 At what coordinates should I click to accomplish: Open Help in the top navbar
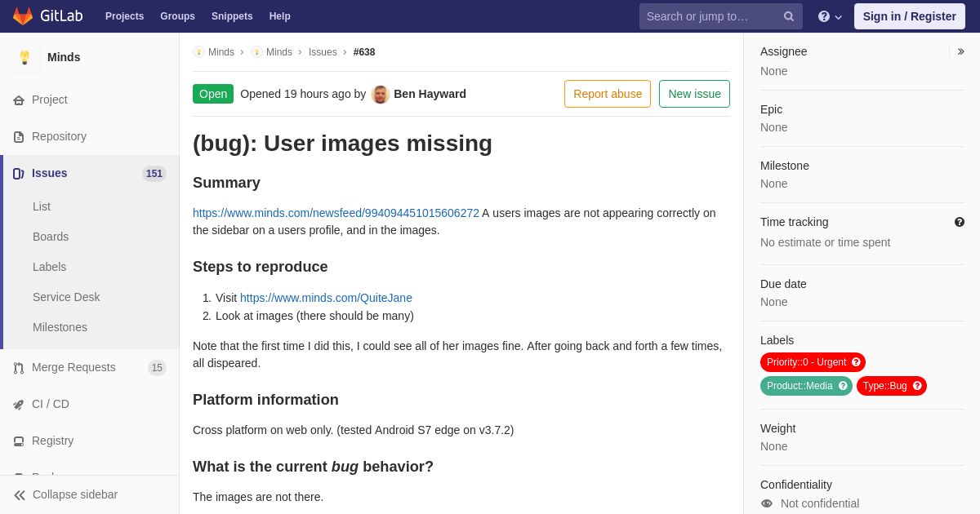pyautogui.click(x=280, y=16)
